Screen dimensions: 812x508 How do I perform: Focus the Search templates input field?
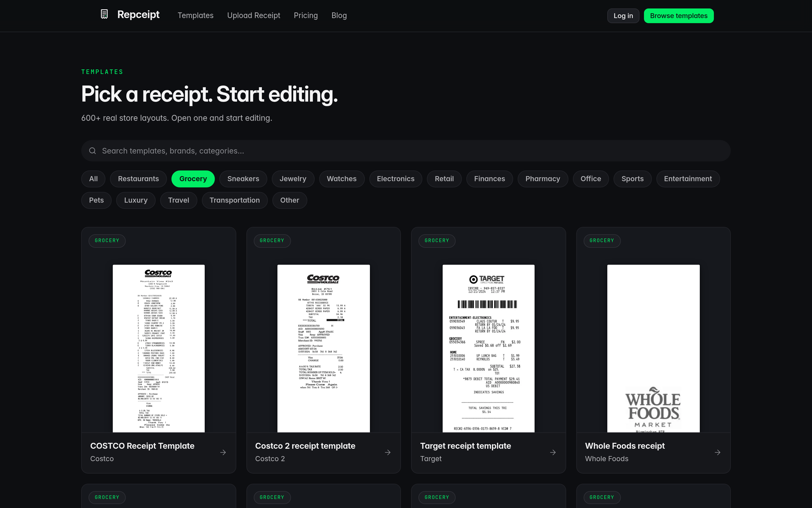[x=406, y=151]
